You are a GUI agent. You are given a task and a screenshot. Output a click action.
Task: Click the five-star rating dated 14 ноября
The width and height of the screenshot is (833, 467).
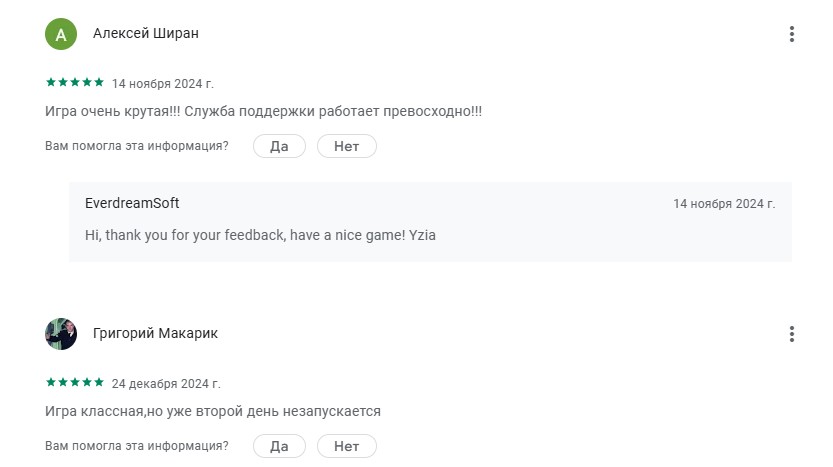pos(75,82)
